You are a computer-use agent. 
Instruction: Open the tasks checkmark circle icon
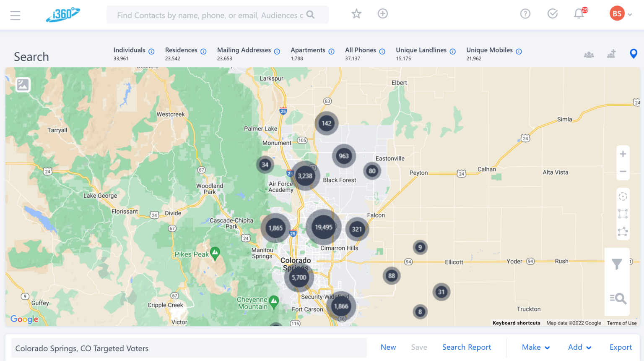tap(553, 14)
